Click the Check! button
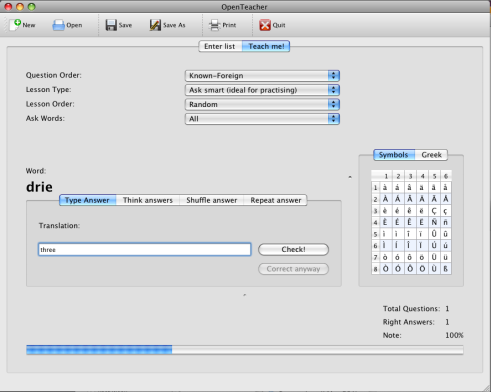 [293, 249]
